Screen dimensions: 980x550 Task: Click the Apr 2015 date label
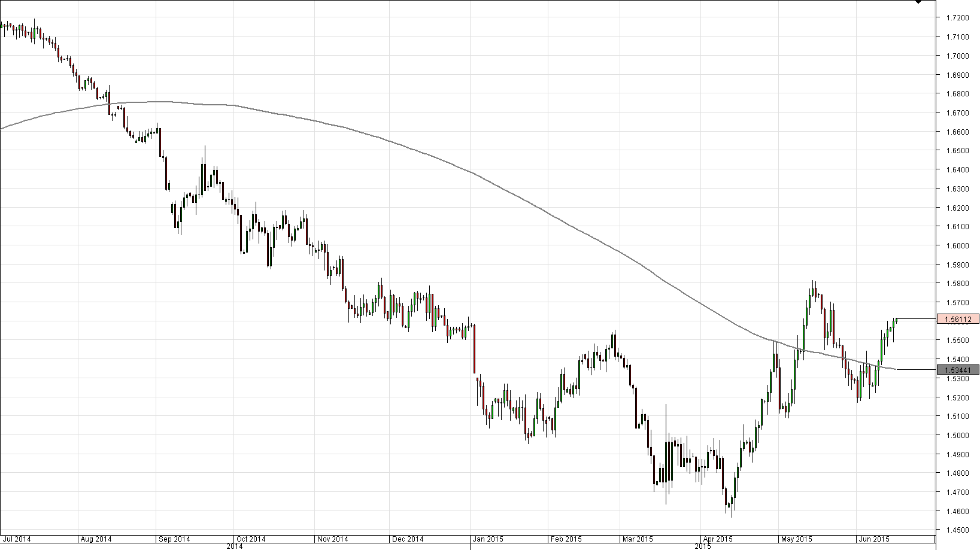point(717,539)
